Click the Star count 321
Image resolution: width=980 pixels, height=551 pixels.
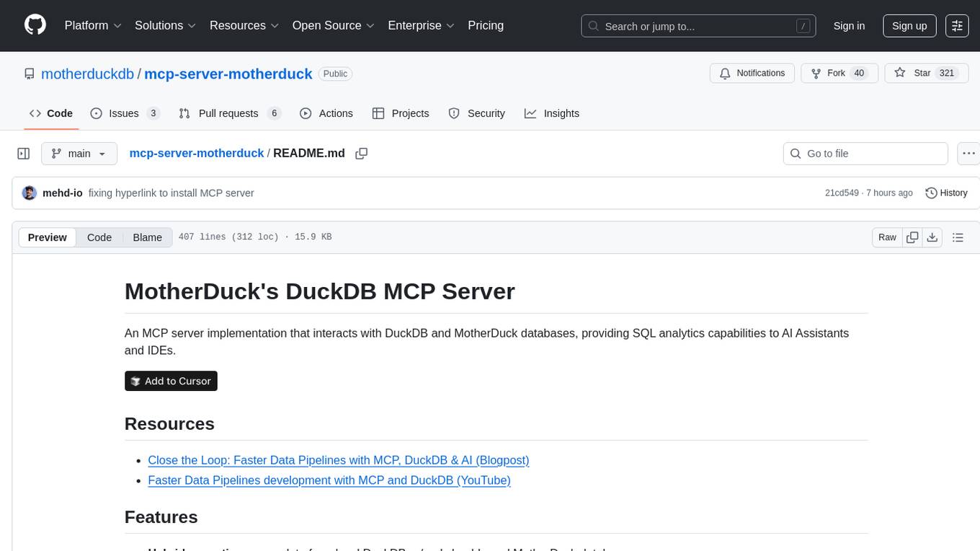click(x=947, y=74)
